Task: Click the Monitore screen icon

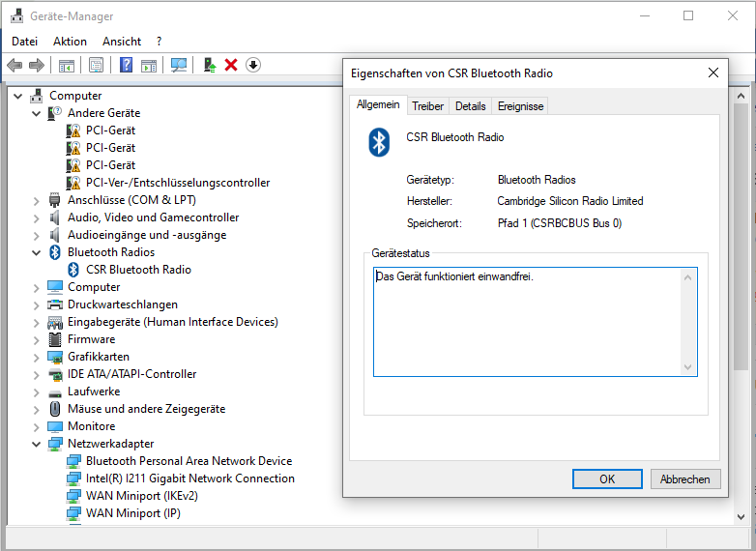Action: coord(55,426)
